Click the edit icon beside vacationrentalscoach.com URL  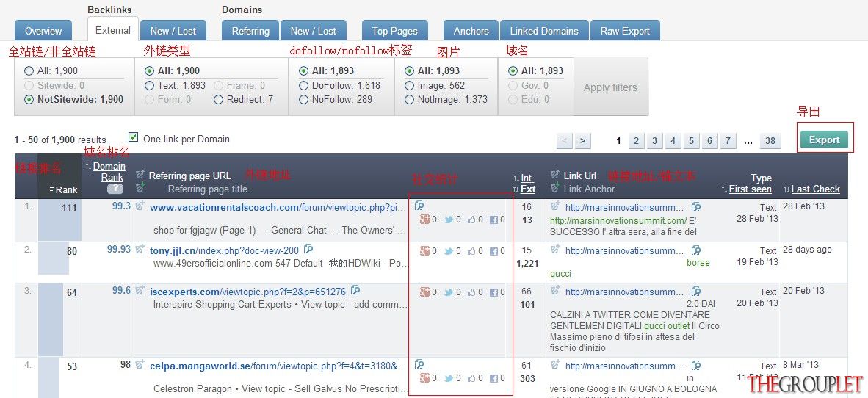[x=140, y=206]
